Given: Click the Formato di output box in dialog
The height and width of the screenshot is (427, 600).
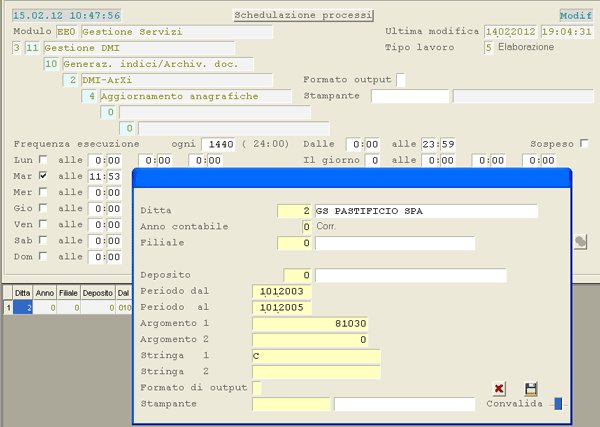Looking at the screenshot, I should (257, 388).
